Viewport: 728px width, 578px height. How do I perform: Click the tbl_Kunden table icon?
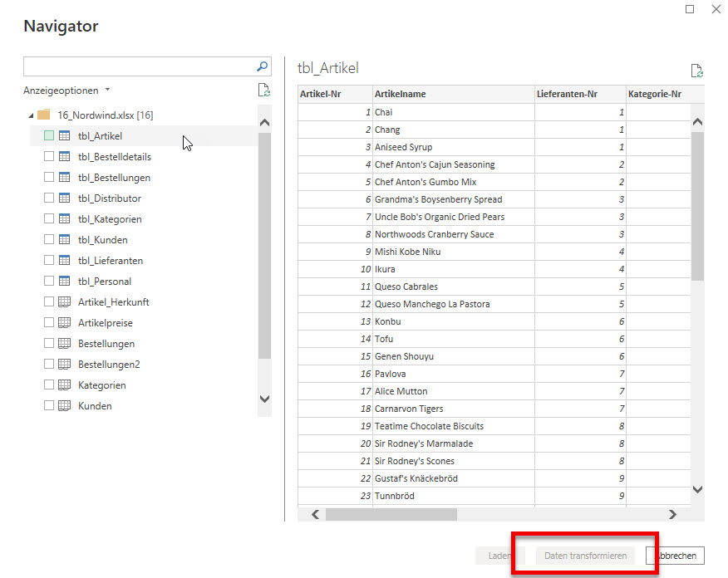coord(64,240)
